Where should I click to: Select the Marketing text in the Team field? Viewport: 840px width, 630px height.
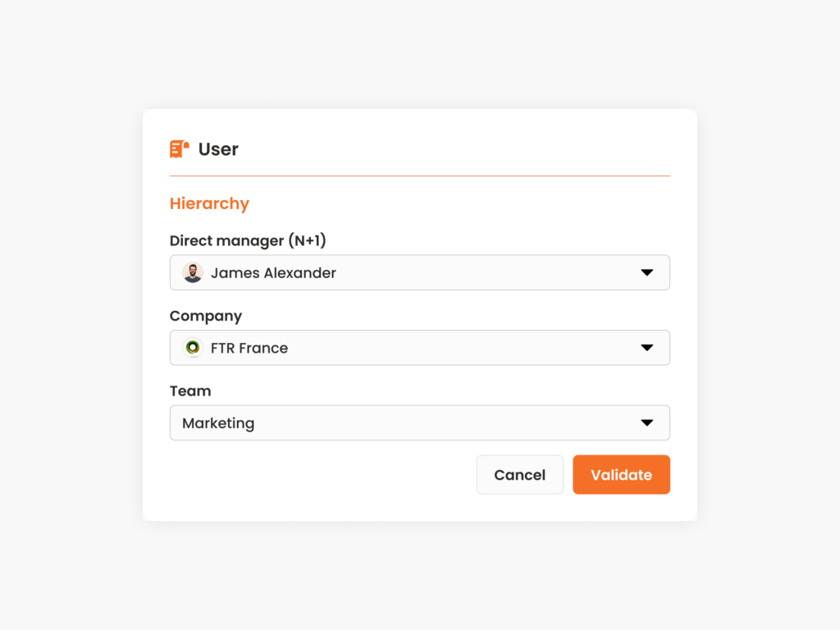pyautogui.click(x=218, y=422)
